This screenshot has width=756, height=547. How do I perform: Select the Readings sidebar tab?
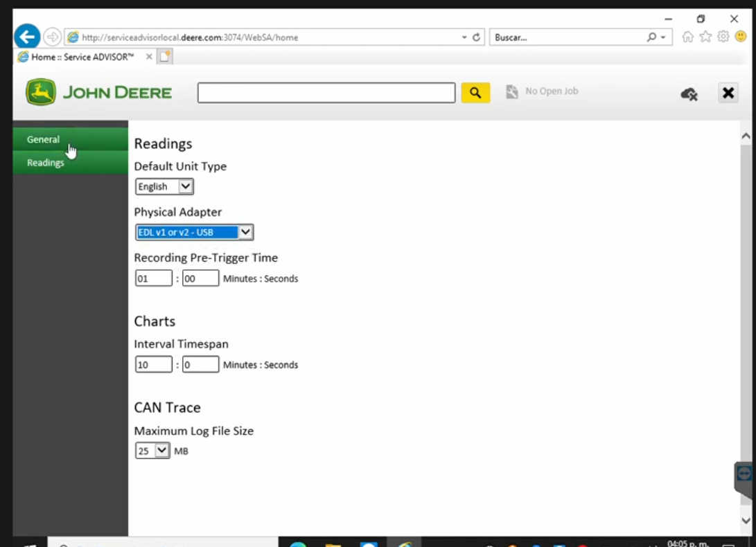click(45, 162)
